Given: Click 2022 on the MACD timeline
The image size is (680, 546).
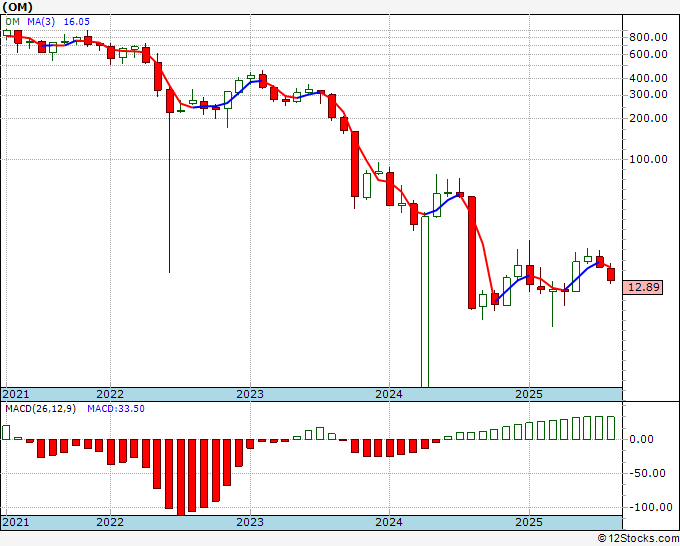Looking at the screenshot, I should [110, 522].
